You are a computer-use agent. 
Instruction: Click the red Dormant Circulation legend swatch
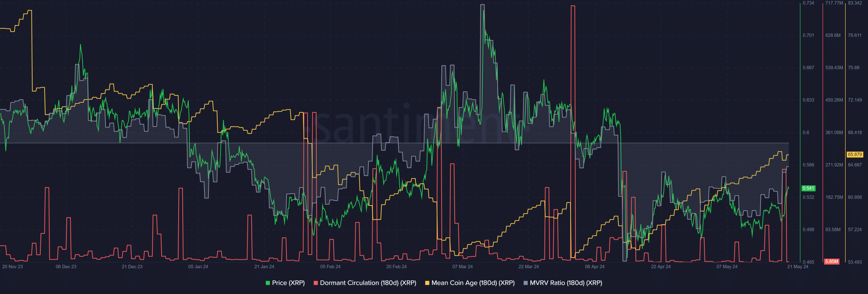tap(316, 283)
